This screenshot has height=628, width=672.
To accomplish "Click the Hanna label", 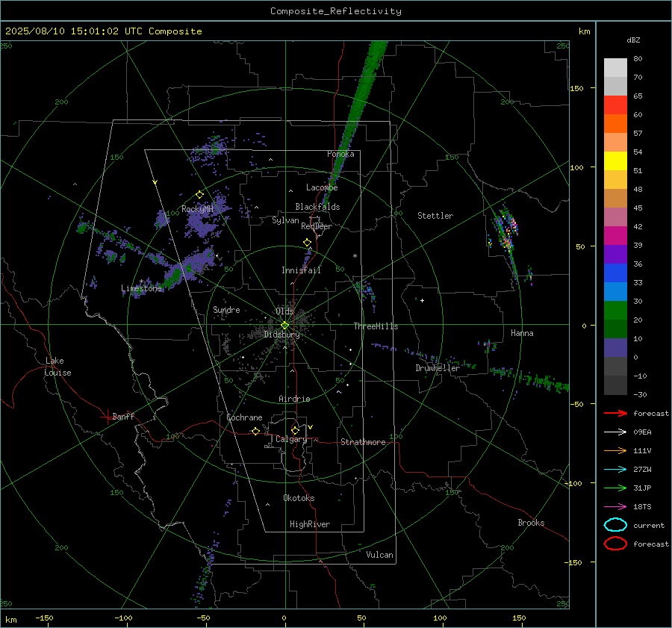I will (x=522, y=333).
